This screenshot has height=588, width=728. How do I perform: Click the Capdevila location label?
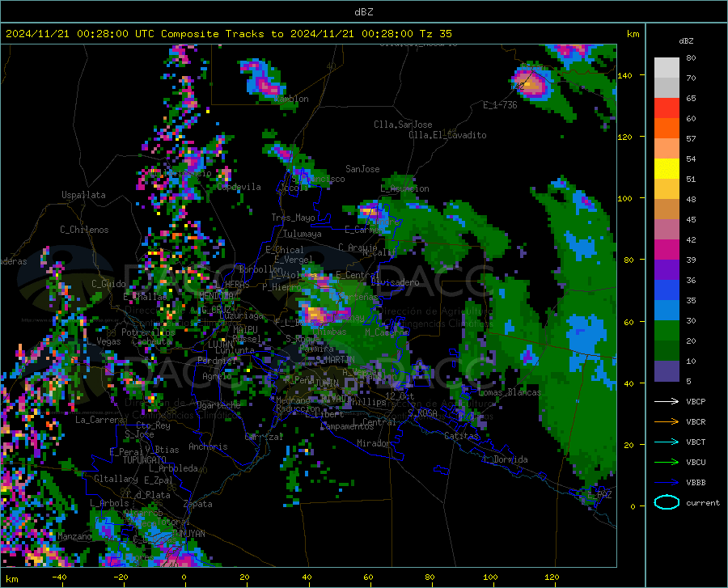pos(239,187)
